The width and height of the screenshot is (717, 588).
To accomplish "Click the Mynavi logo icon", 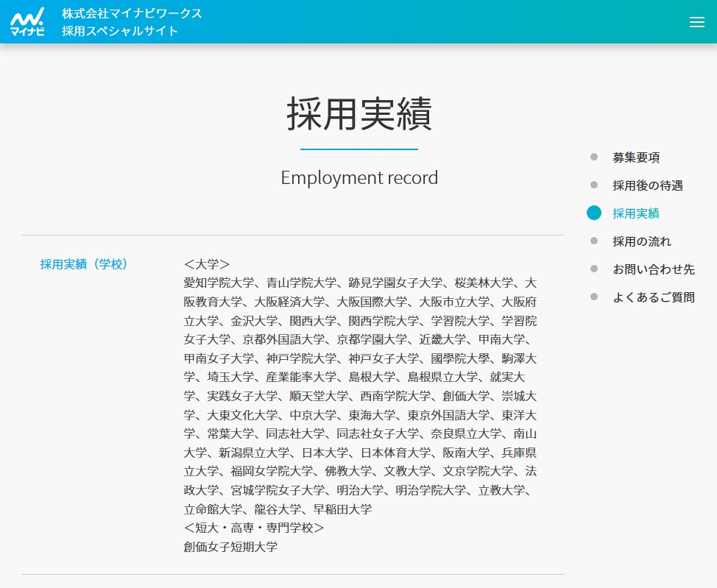I will (27, 21).
